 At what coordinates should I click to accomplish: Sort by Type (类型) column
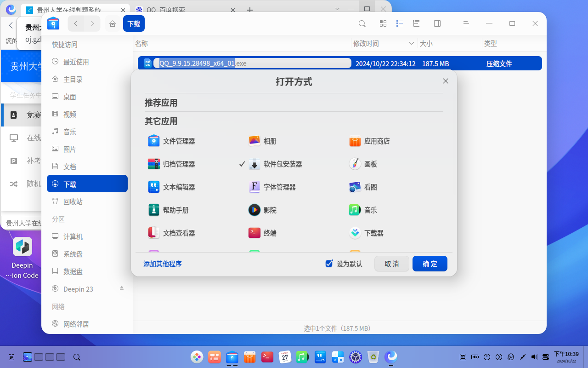(490, 44)
